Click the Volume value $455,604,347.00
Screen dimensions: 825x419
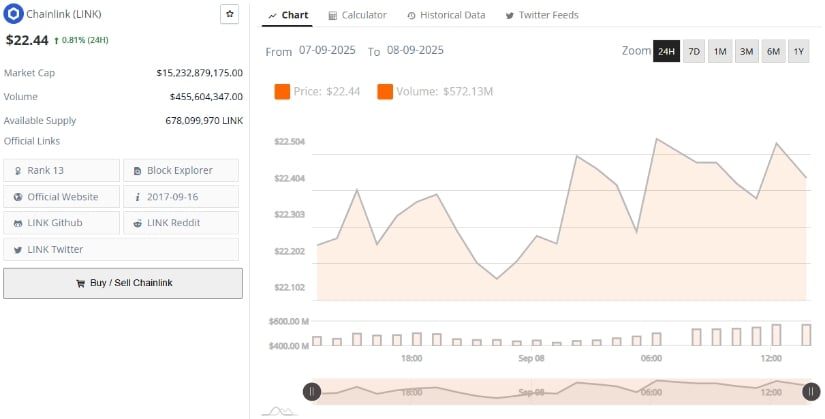point(206,97)
